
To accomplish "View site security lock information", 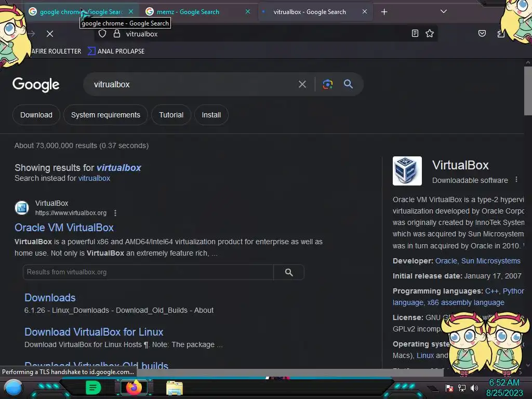I will click(117, 34).
